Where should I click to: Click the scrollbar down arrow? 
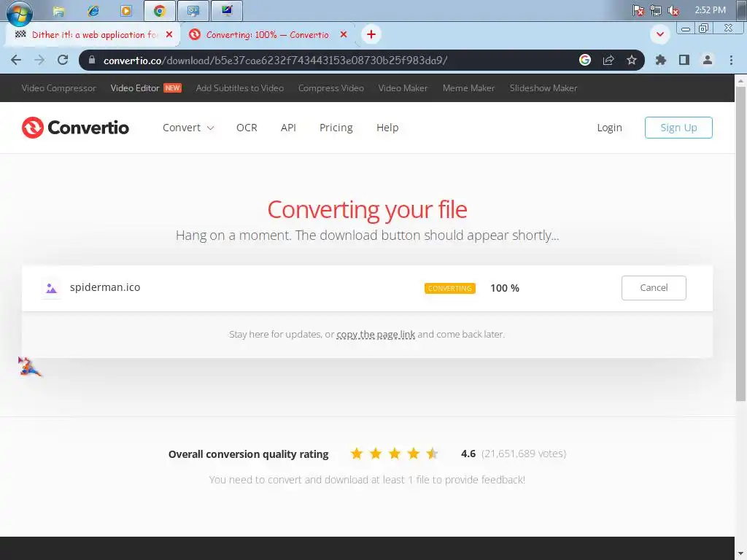[x=741, y=554]
